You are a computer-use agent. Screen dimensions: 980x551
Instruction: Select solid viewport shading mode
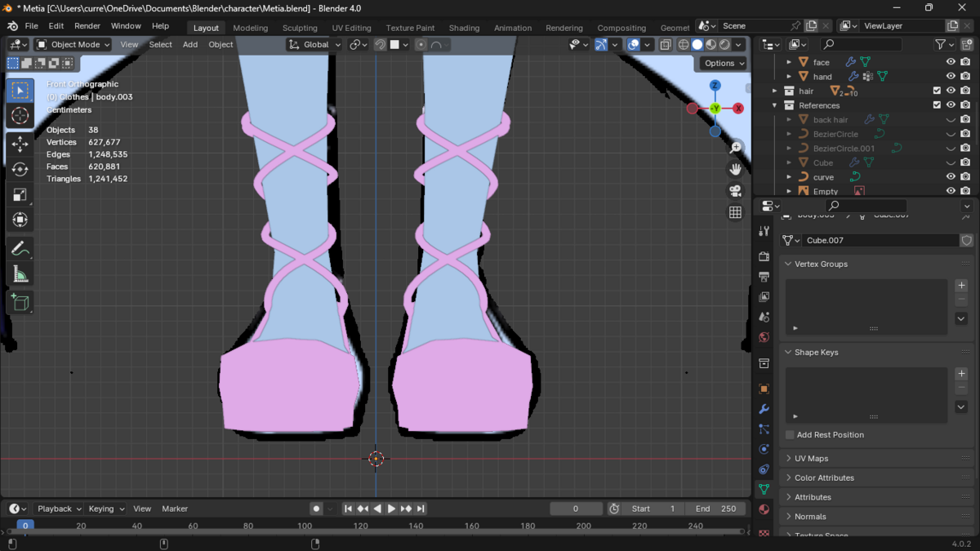point(697,45)
